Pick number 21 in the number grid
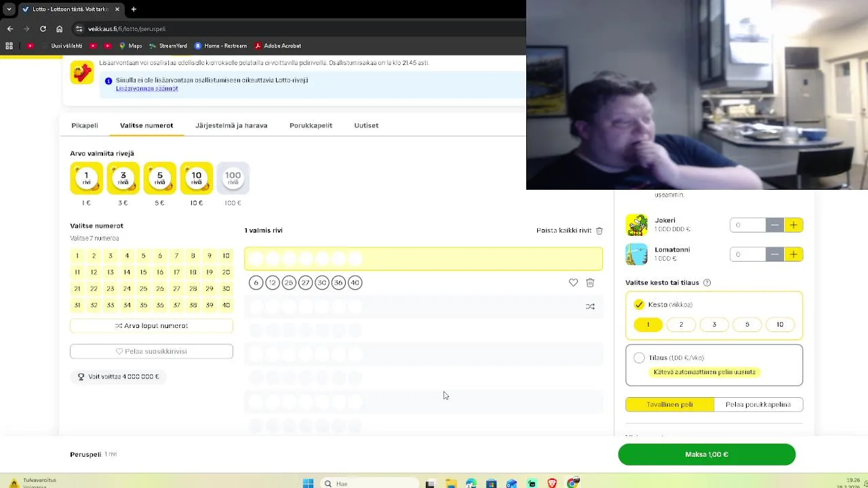This screenshot has width=868, height=488. (x=77, y=289)
